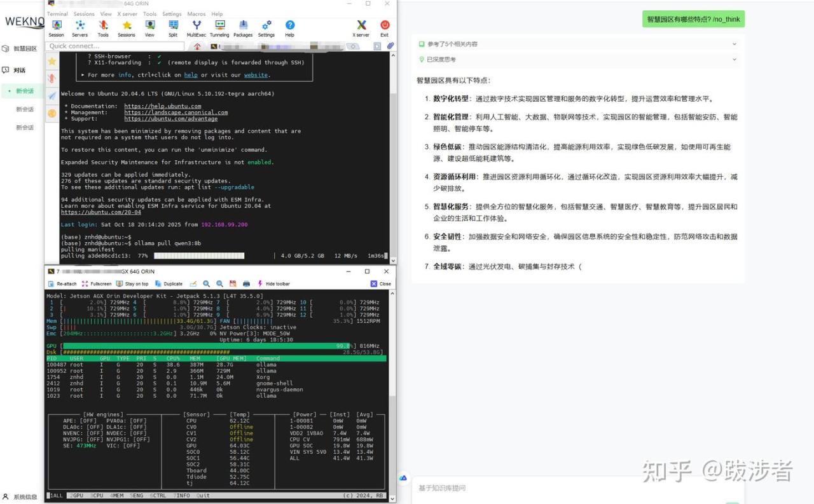Image resolution: width=814 pixels, height=504 pixels.
Task: Click the Split terminal icon
Action: point(173,28)
